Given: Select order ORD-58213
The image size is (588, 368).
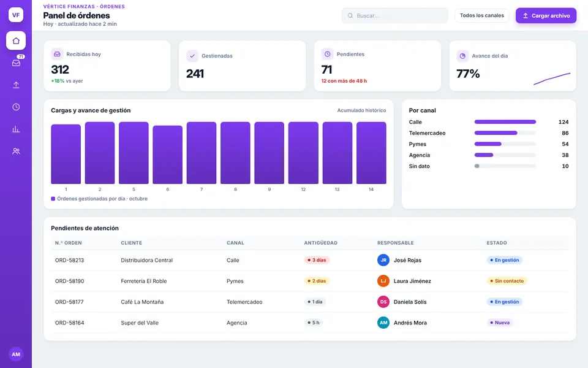Looking at the screenshot, I should [69, 260].
